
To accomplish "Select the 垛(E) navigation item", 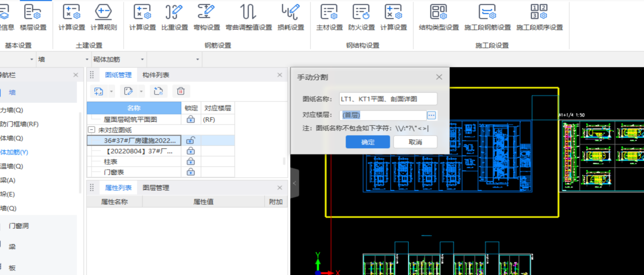I will point(8,194).
